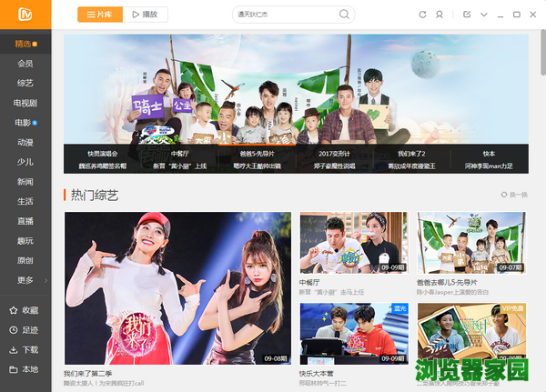Click the Mango TV logo icon
The image size is (546, 392).
(25, 15)
